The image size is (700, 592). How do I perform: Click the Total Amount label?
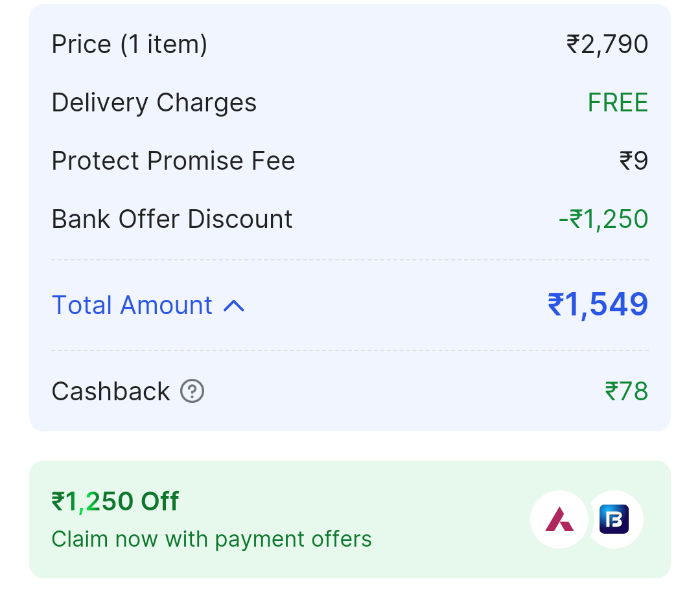click(132, 305)
